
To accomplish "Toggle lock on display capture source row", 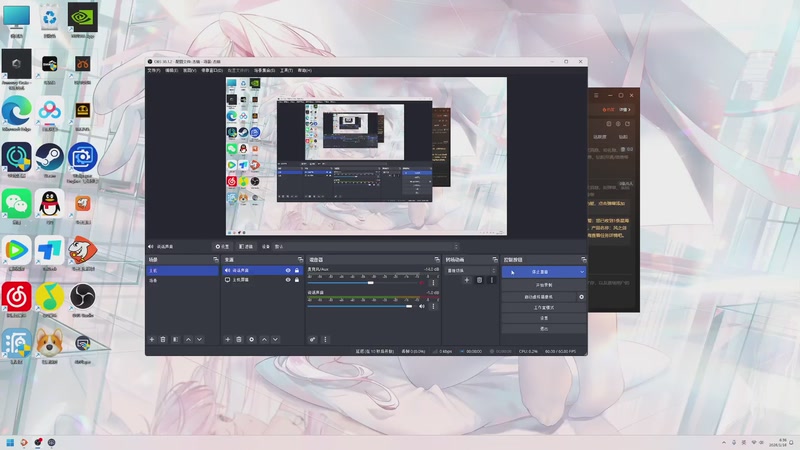I will [x=297, y=280].
